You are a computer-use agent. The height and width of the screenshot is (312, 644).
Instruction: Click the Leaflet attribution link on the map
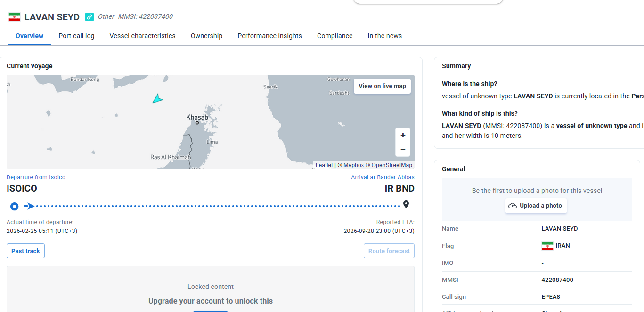[324, 165]
